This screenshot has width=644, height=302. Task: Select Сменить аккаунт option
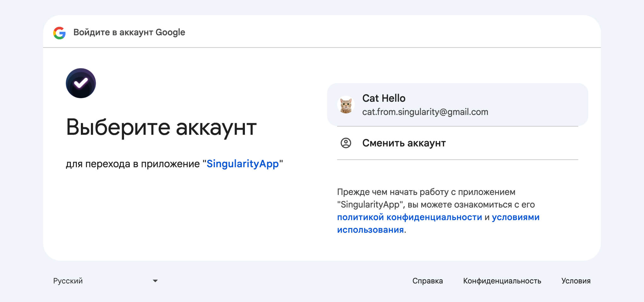coord(457,143)
